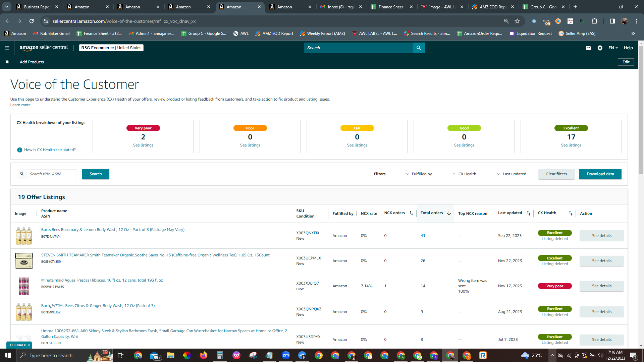This screenshot has width=644, height=362.
Task: Switch to the AMZ EOD Report tab
Action: (493, 7)
